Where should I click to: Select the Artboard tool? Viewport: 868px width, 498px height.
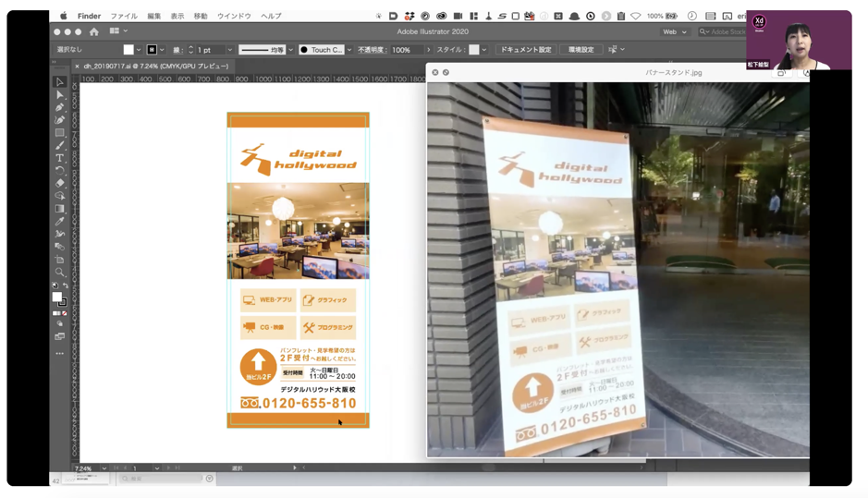pos(60,260)
